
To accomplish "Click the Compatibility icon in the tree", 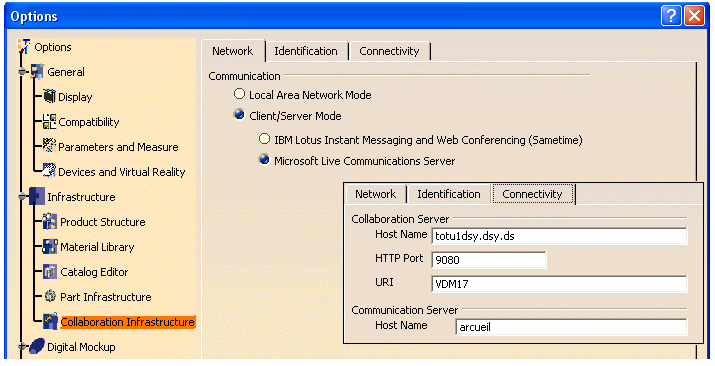I will point(49,121).
